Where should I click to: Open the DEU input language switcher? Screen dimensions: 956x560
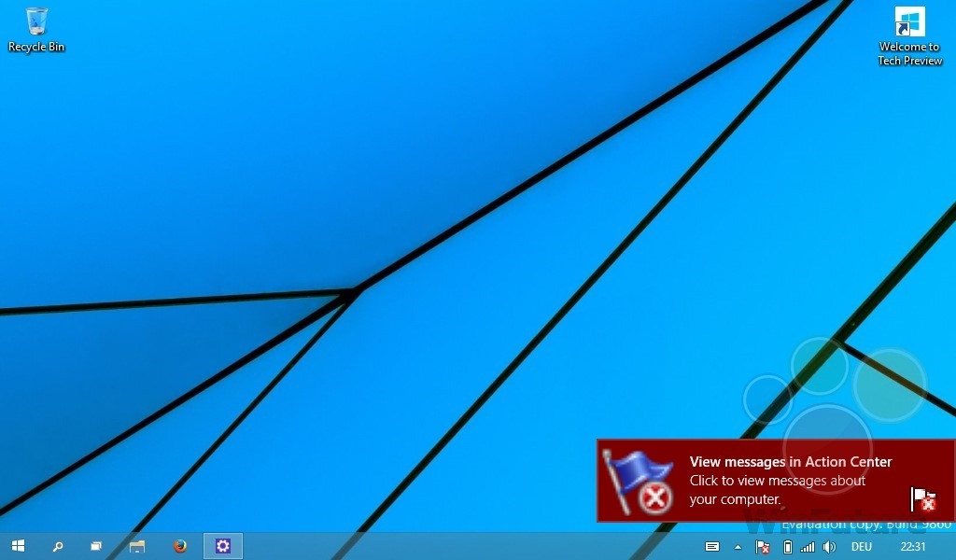(862, 547)
